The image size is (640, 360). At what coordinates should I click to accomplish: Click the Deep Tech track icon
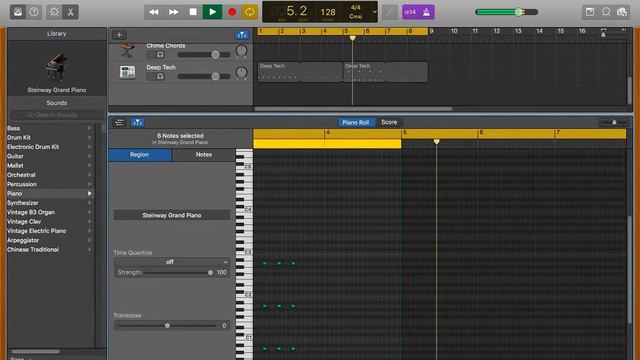(x=127, y=72)
